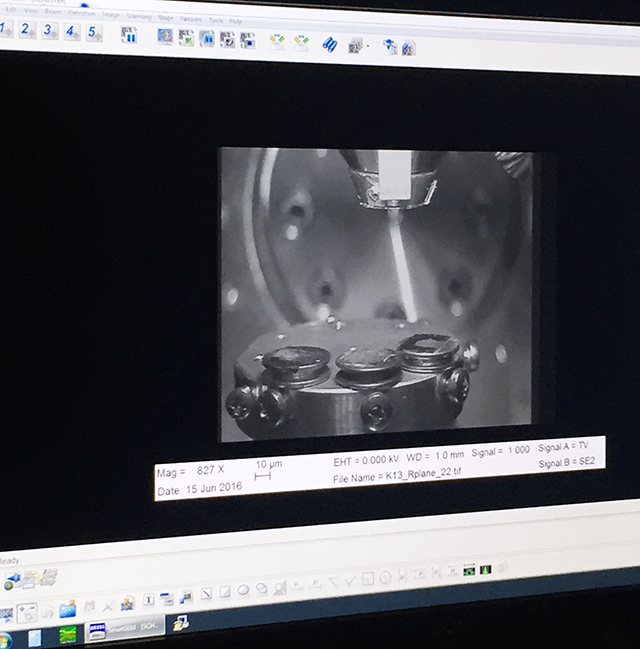
Task: Open the green image app in taskbar
Action: (x=68, y=634)
